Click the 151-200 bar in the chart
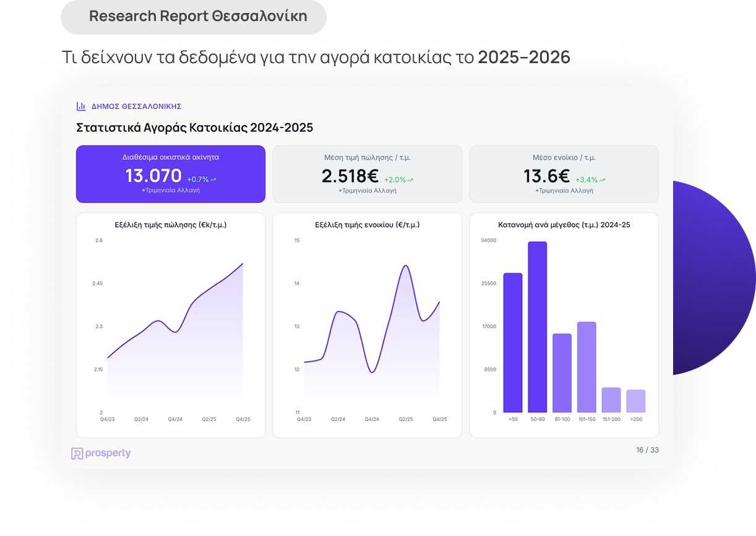 coord(611,400)
